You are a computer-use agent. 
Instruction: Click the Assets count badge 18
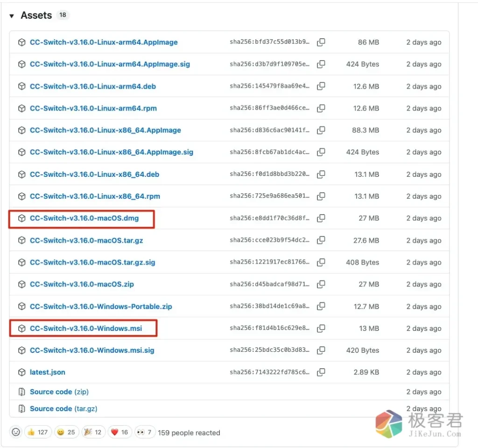63,15
